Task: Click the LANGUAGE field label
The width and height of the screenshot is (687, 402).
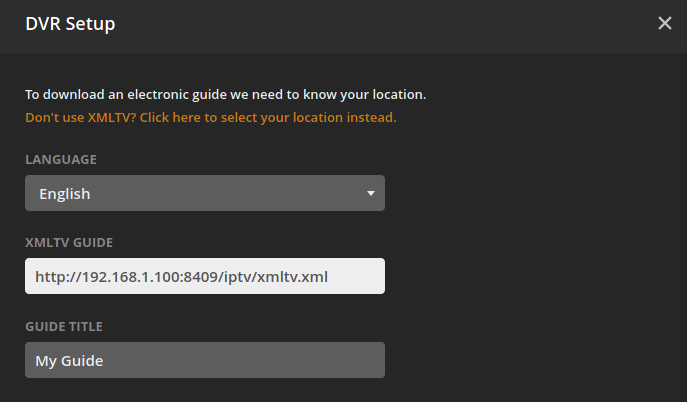Action: pyautogui.click(x=61, y=159)
